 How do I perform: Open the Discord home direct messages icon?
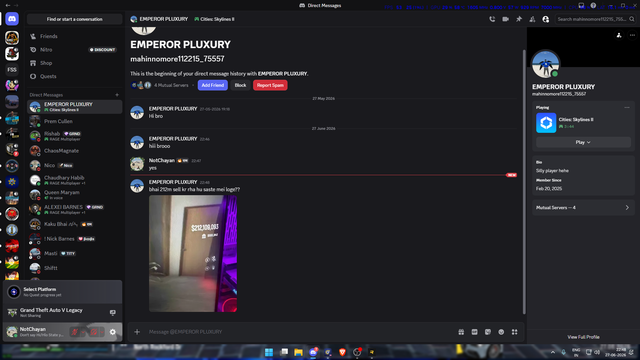point(12,19)
